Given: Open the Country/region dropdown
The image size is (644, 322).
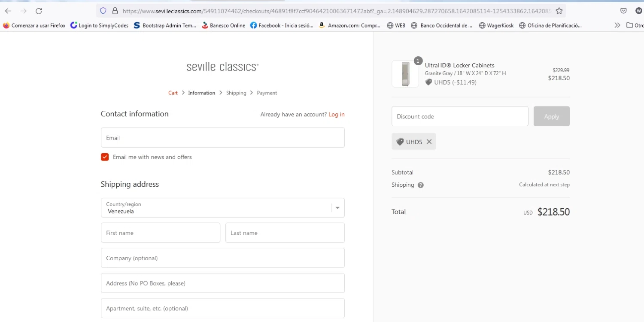Looking at the screenshot, I should coord(223,208).
